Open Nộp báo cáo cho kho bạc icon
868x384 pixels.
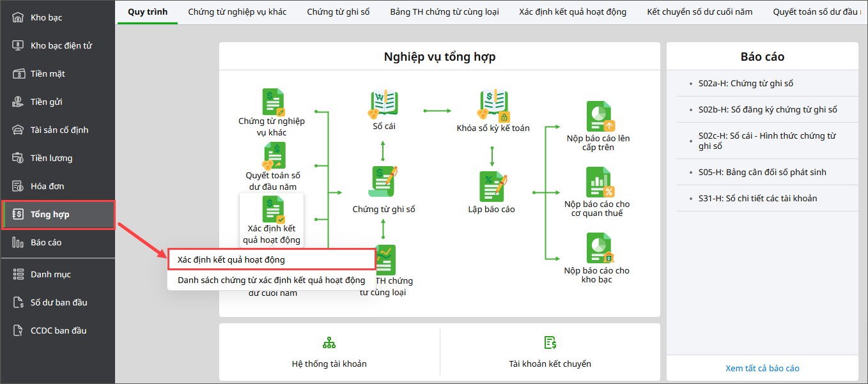click(600, 249)
